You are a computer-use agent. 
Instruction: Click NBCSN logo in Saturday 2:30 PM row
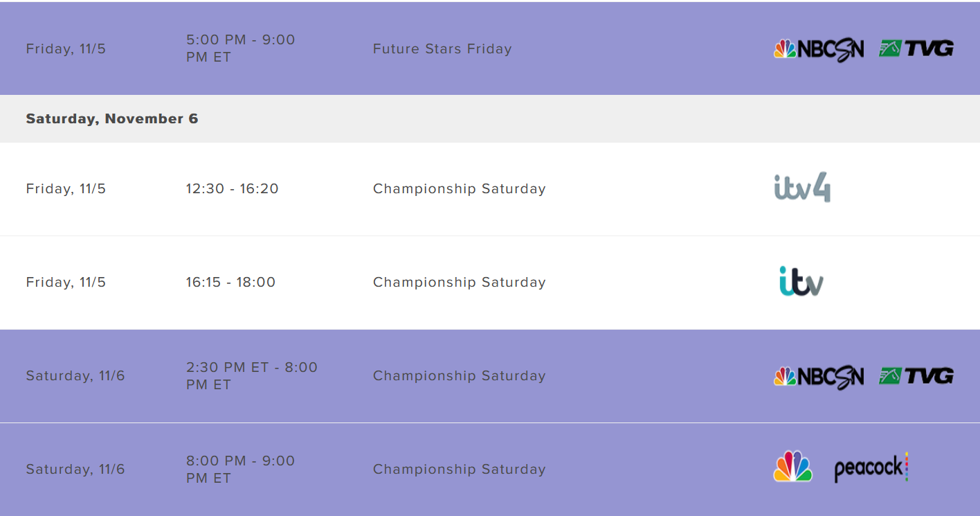coord(819,376)
